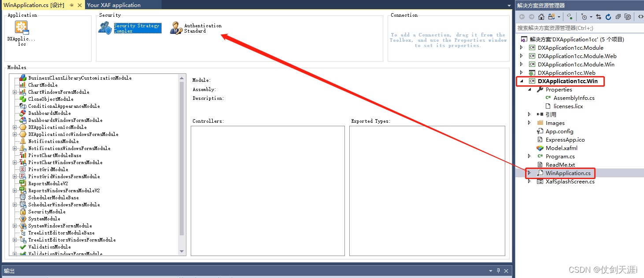Screen dimensions: 644x278
Task: Toggle auto-hide pin on the Output panel
Action: [499, 271]
